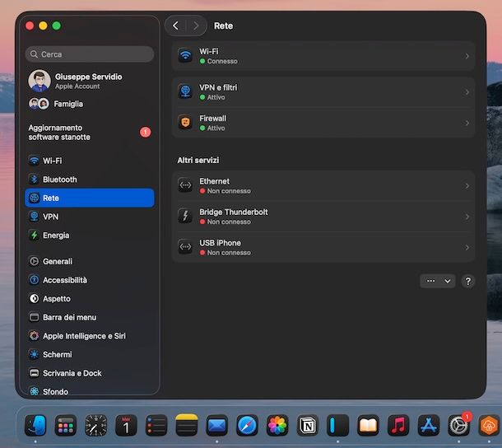Image resolution: width=502 pixels, height=448 pixels.
Task: Click the back navigation arrow
Action: pos(175,26)
